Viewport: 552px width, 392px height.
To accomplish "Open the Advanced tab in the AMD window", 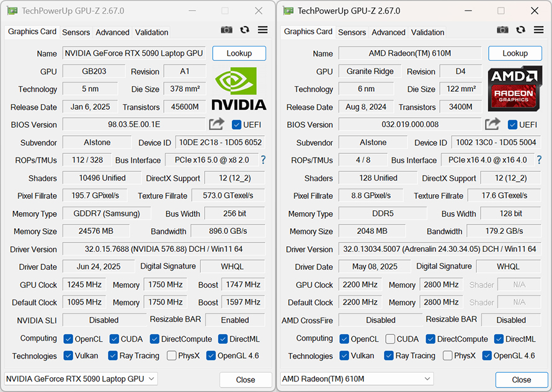I will (x=388, y=32).
